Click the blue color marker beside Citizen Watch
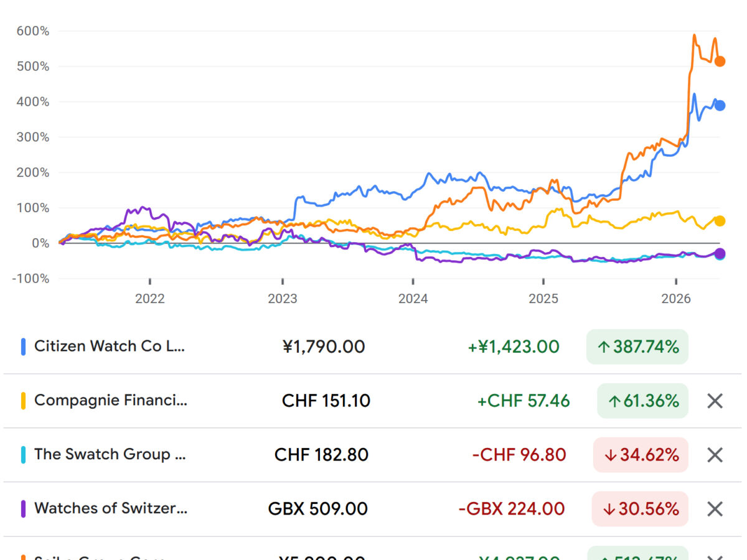The width and height of the screenshot is (747, 560). [24, 347]
